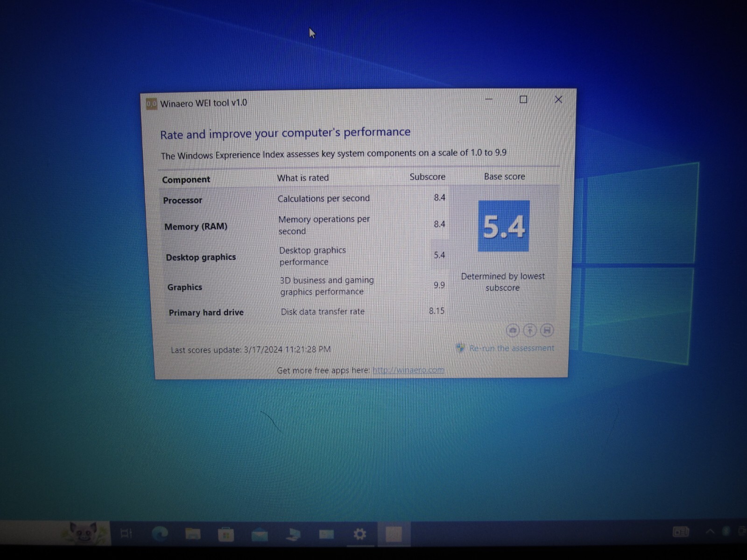Screen dimensions: 747x560
Task: Click the Primary hard drive label
Action: (206, 313)
